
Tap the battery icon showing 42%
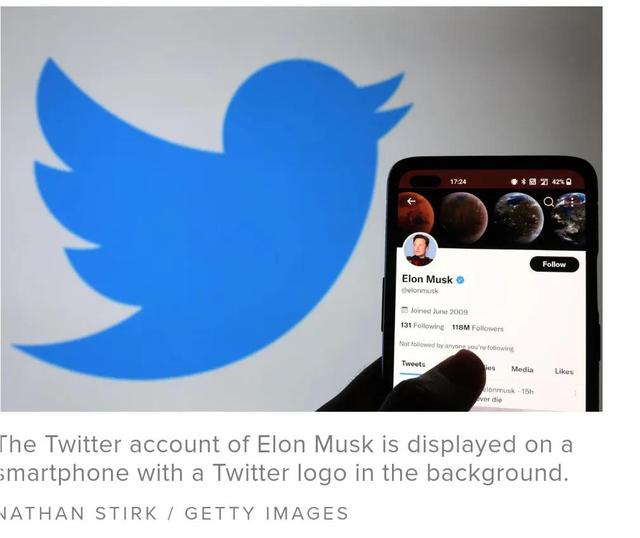pyautogui.click(x=569, y=182)
